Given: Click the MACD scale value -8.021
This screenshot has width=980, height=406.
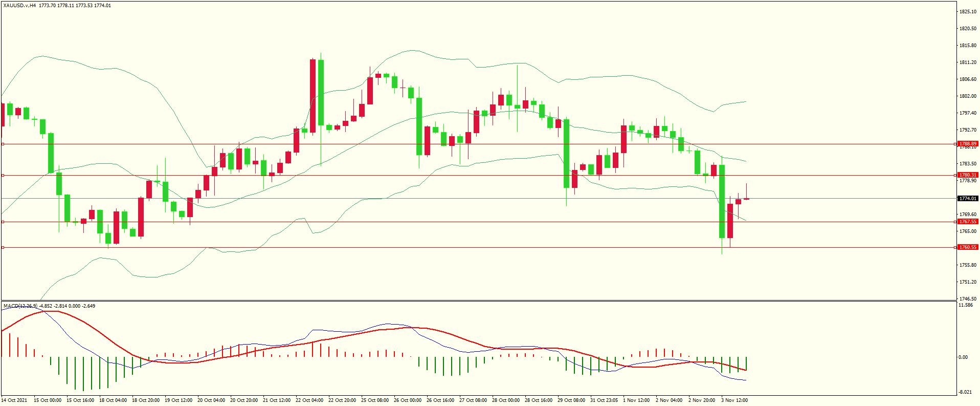Looking at the screenshot, I should [966, 392].
